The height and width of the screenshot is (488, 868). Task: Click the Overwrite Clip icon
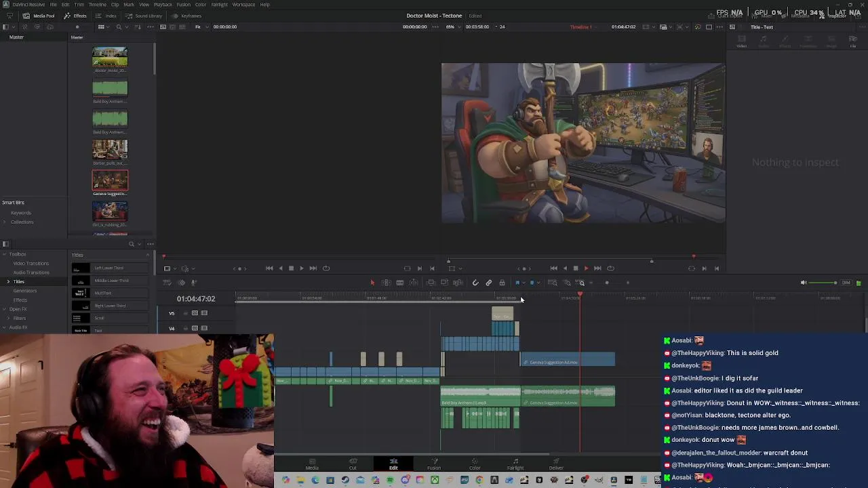[444, 283]
